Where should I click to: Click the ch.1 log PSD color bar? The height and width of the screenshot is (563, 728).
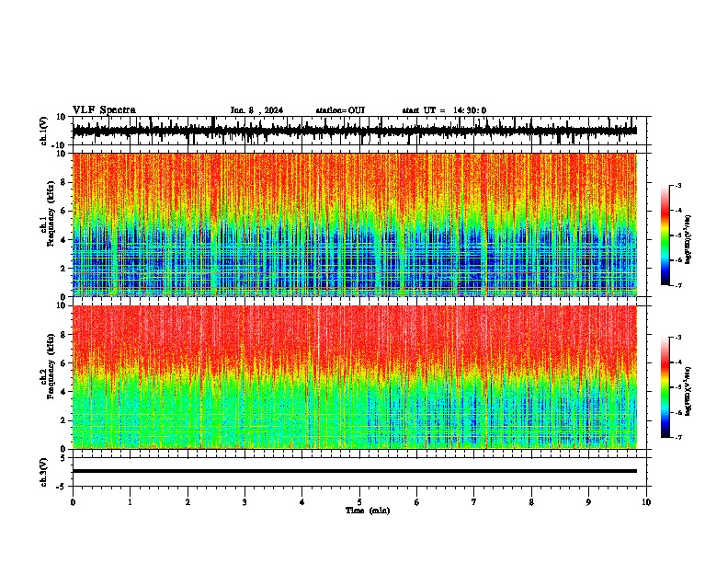coord(665,236)
